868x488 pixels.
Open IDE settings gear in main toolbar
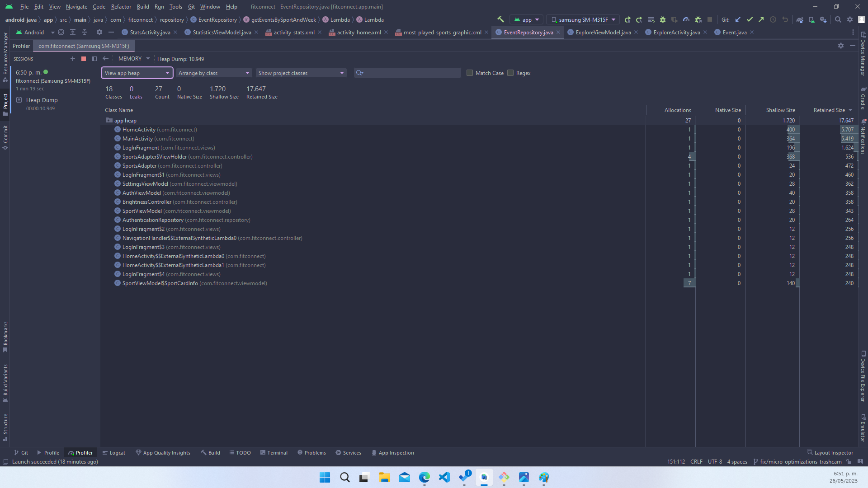tap(850, 19)
